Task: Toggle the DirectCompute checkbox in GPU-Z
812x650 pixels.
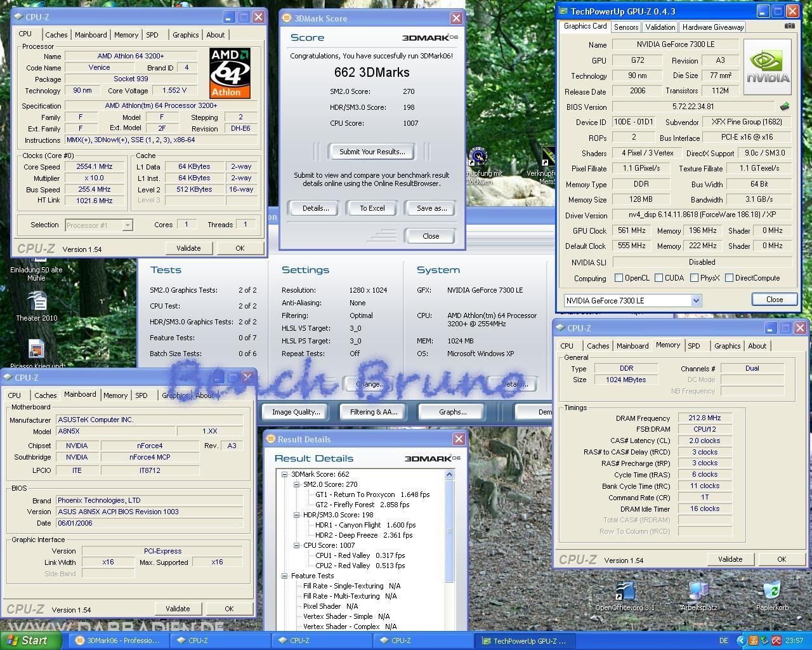Action: pos(729,278)
